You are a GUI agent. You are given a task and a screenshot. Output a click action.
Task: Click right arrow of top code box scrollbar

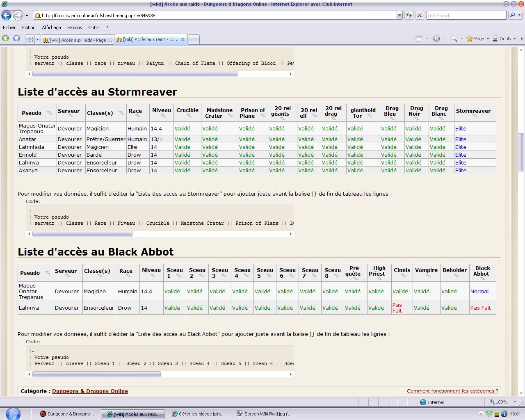291,74
